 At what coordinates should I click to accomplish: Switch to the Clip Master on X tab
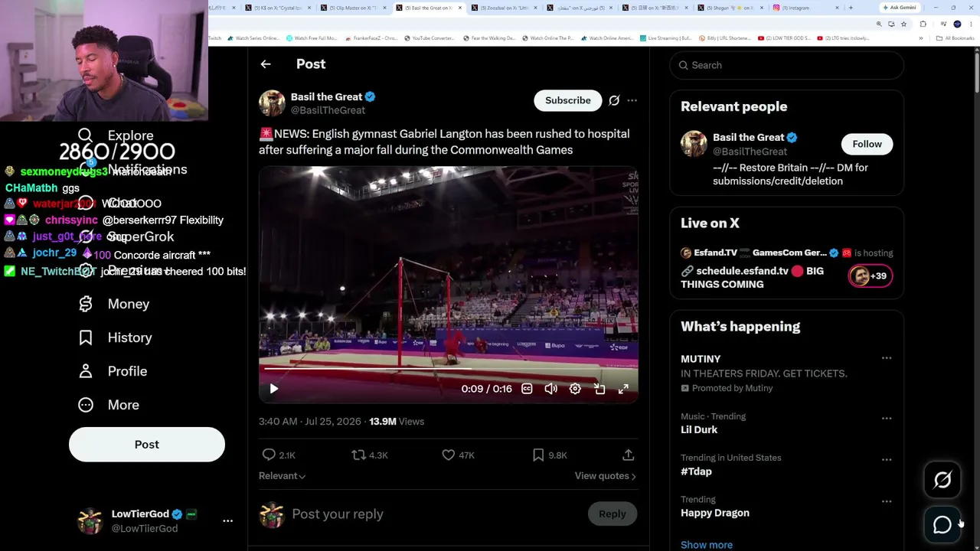coord(353,8)
